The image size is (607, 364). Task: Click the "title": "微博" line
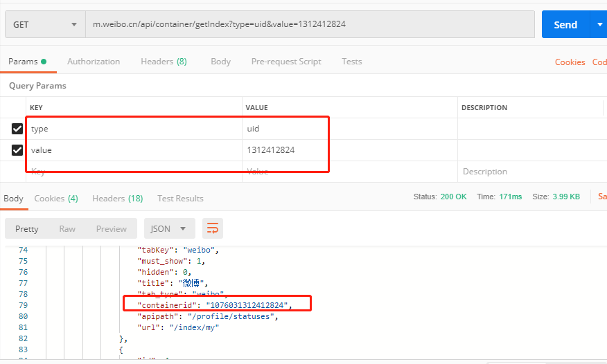click(x=173, y=283)
